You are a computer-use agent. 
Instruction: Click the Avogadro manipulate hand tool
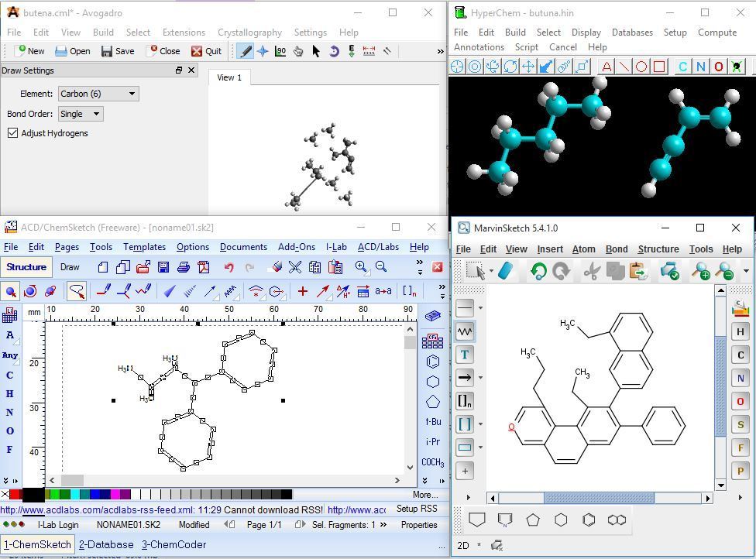[x=298, y=51]
